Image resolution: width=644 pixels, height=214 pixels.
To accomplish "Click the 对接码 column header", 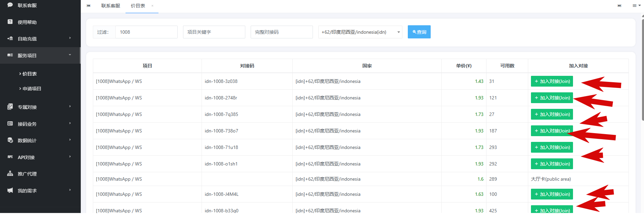I will [247, 66].
